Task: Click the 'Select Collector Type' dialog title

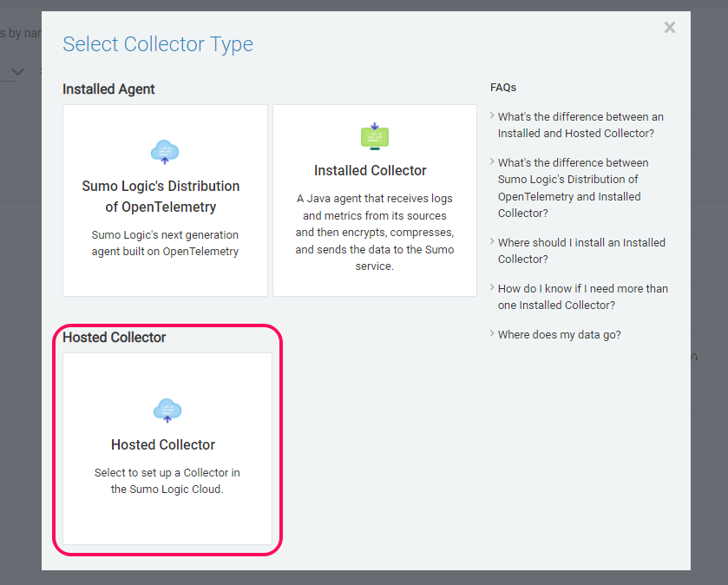Action: pyautogui.click(x=158, y=44)
